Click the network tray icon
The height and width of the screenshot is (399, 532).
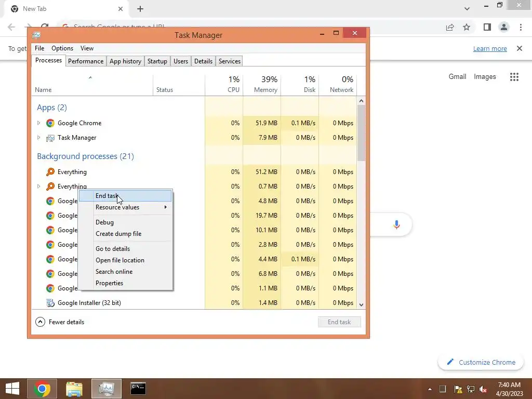click(471, 389)
